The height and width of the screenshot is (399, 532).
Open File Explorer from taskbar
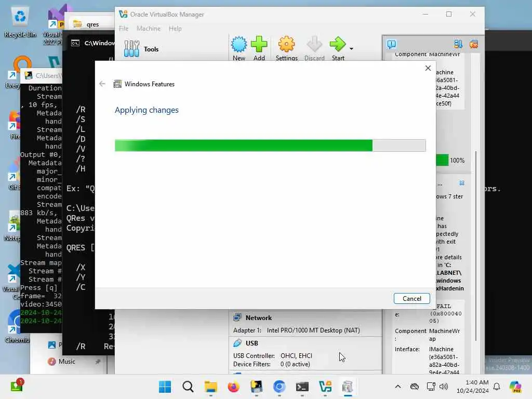(x=211, y=387)
